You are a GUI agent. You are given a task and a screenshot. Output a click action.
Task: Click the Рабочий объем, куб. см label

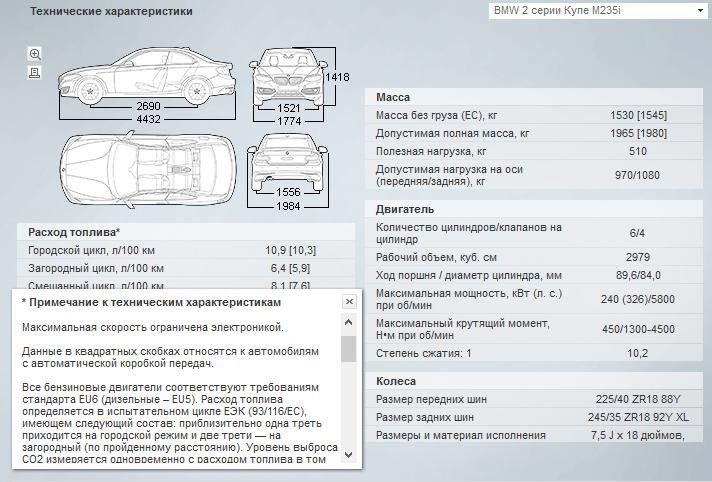(x=436, y=257)
